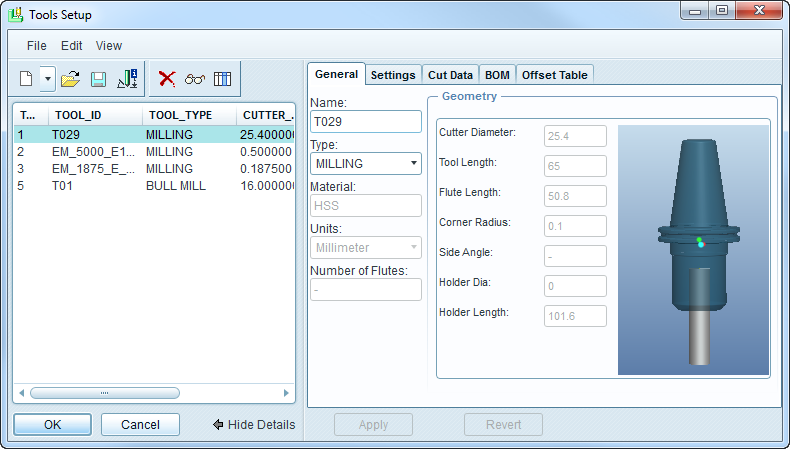Click the Flute Length field 50.8

click(x=575, y=196)
